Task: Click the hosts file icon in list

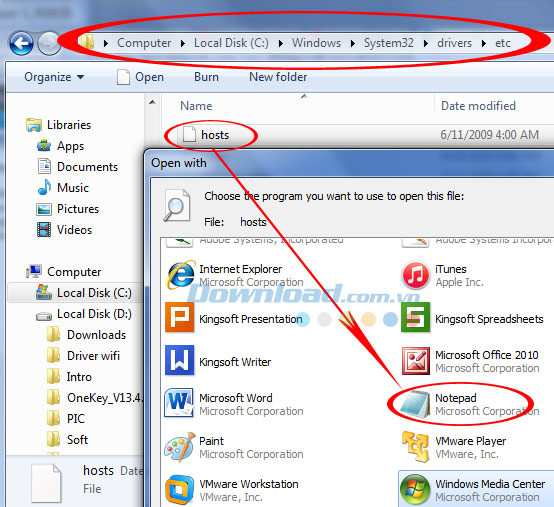Action: point(189,135)
